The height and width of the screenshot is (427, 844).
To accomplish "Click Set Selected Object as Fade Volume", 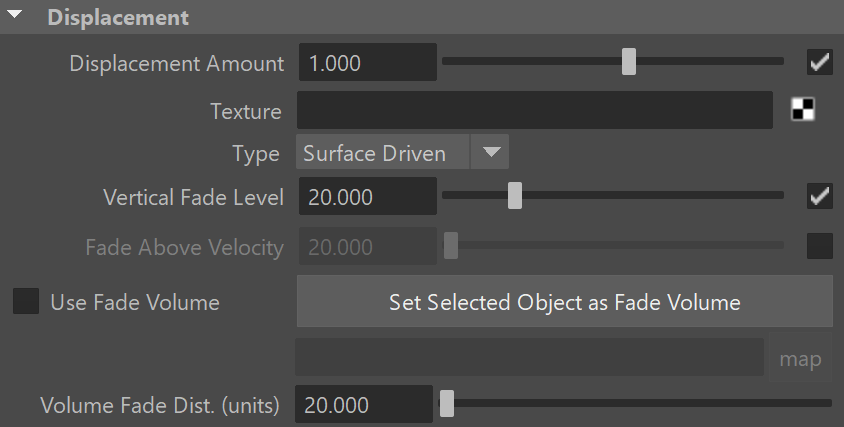I will click(x=565, y=302).
